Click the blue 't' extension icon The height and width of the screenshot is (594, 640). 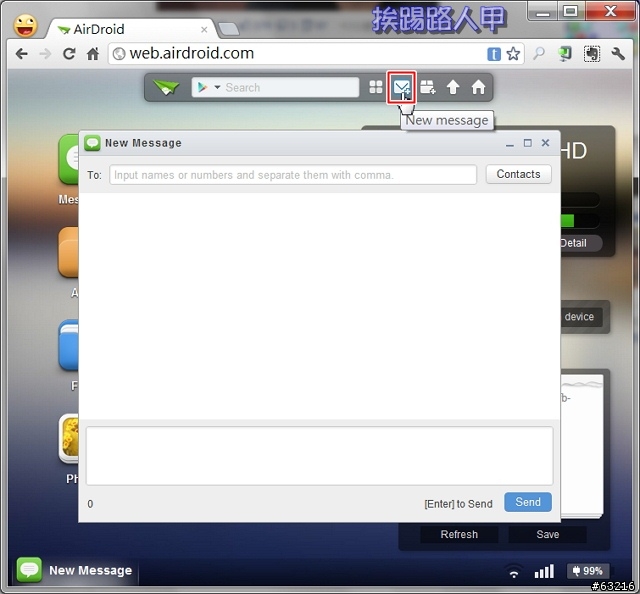[494, 54]
